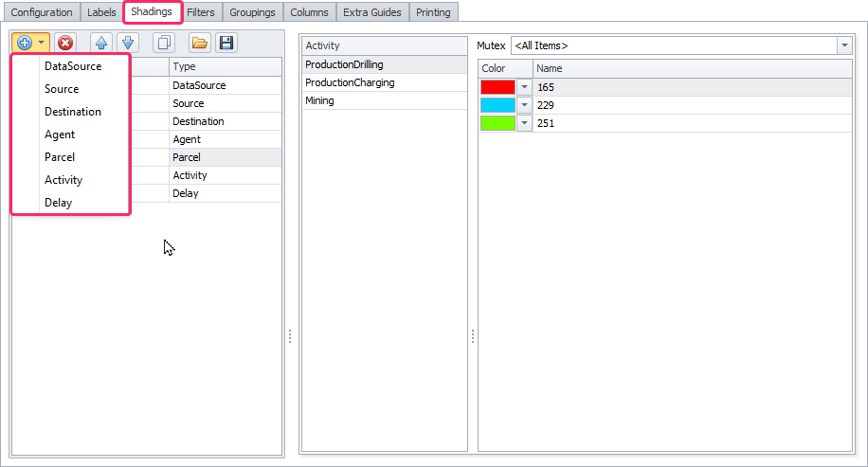
Task: Click the add shading plus icon
Action: pos(25,43)
